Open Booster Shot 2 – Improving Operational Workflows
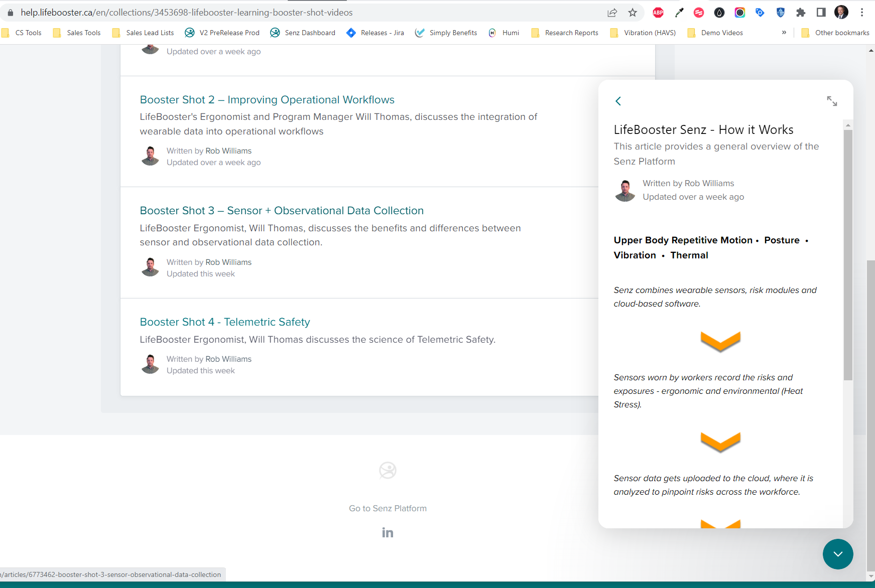The image size is (875, 588). pyautogui.click(x=267, y=100)
